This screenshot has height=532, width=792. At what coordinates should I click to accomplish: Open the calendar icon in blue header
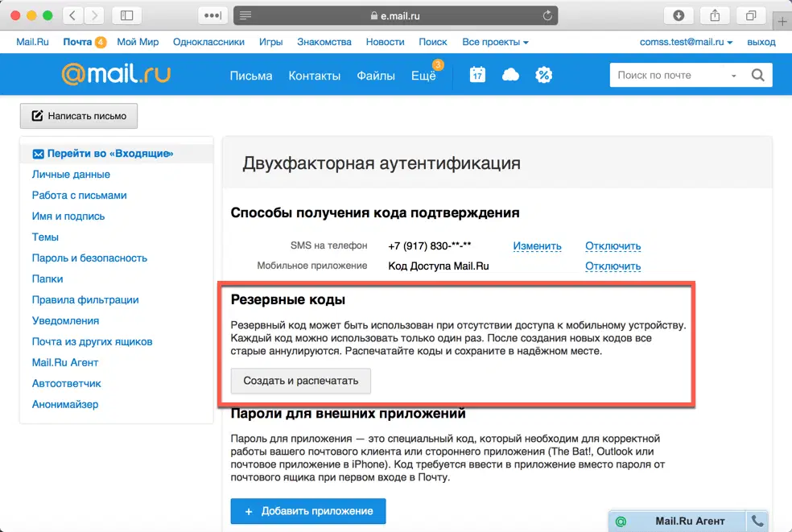click(477, 75)
